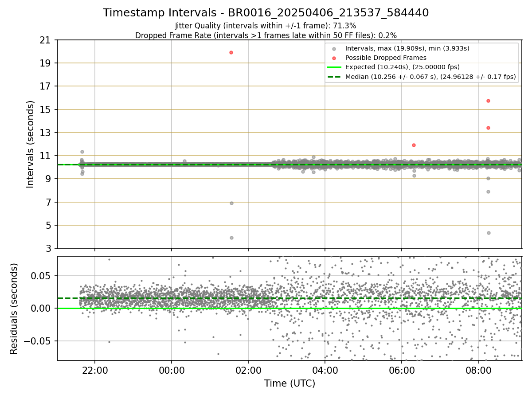Click legend entry 'Possible Dropped Frames'

click(386, 58)
